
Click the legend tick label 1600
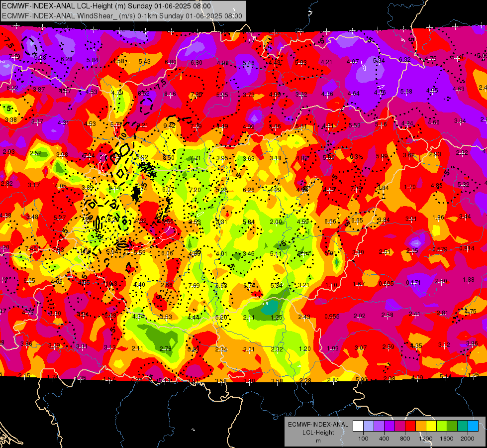click(447, 439)
